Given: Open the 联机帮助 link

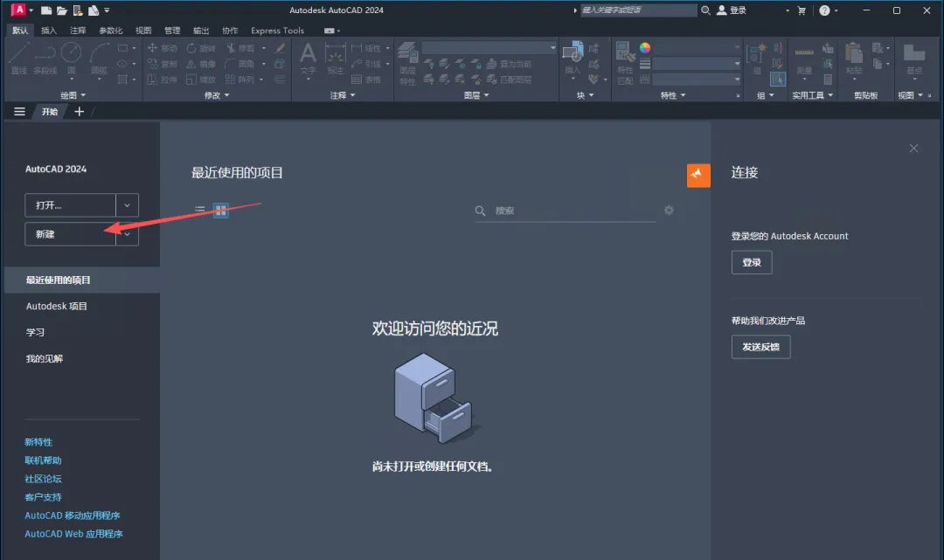Looking at the screenshot, I should (x=43, y=460).
